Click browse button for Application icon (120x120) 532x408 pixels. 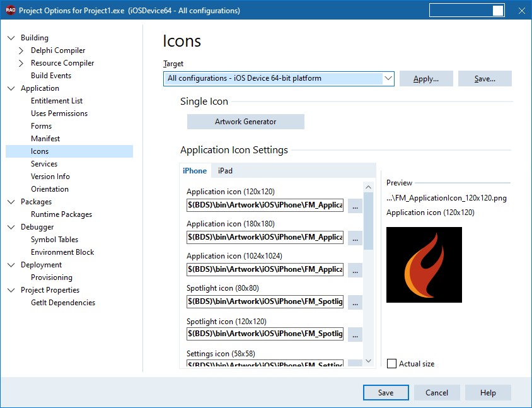click(355, 206)
